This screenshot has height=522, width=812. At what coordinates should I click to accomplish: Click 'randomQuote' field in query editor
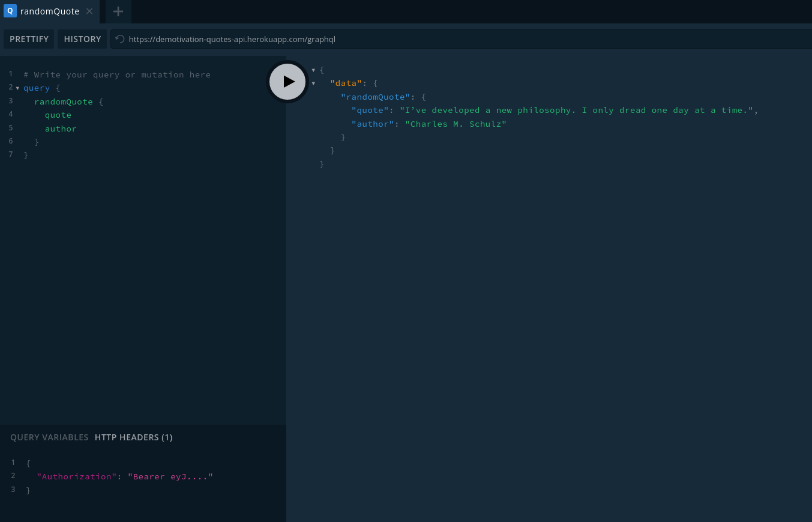[64, 102]
